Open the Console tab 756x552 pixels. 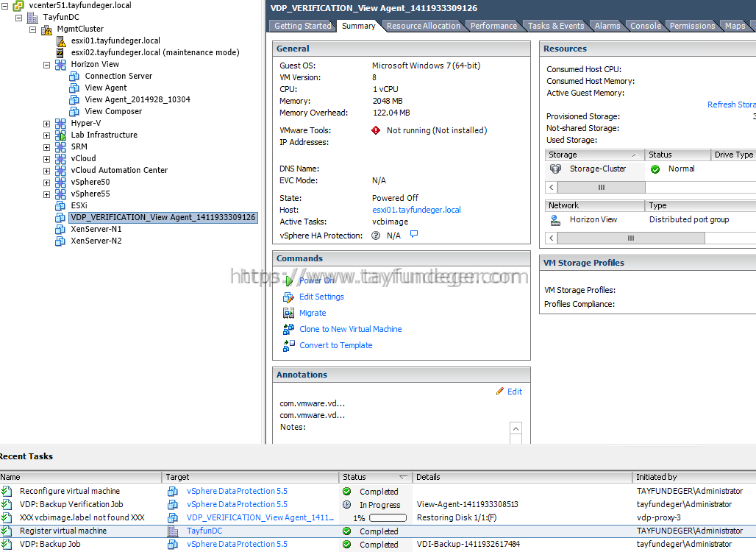646,26
